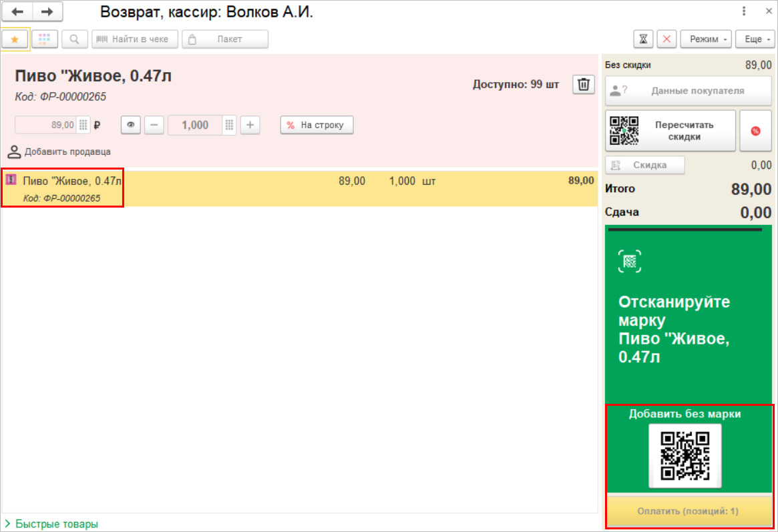Image resolution: width=778 pixels, height=532 pixels.
Task: Add a bag with the Пакет button
Action: (225, 39)
